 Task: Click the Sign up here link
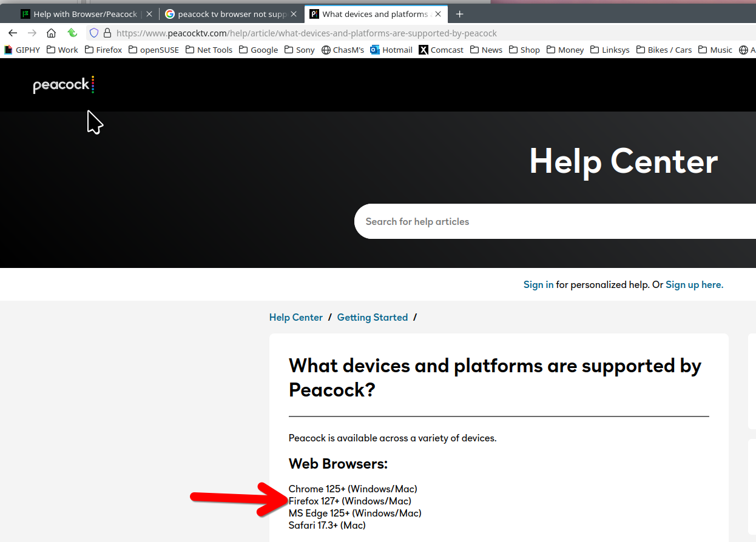pyautogui.click(x=694, y=284)
